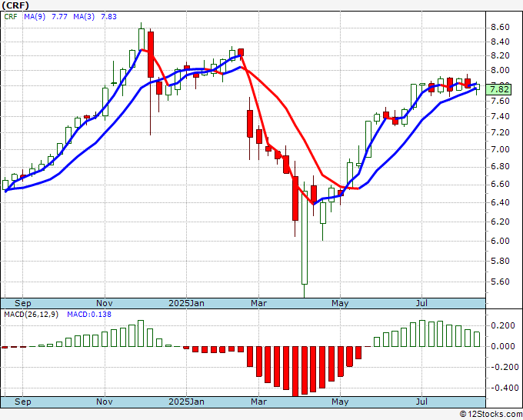This screenshot has height=420, width=523.
Task: Click the 6.20 price axis label
Action: (500, 222)
